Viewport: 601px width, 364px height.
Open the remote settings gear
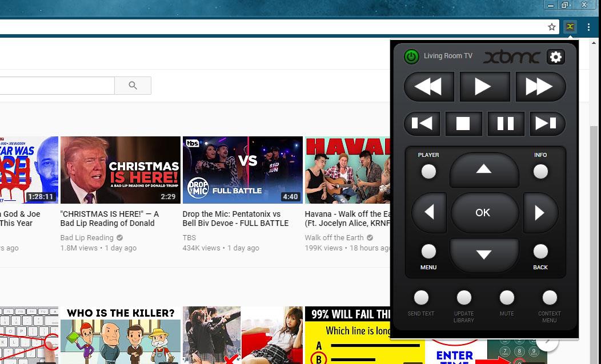point(555,56)
